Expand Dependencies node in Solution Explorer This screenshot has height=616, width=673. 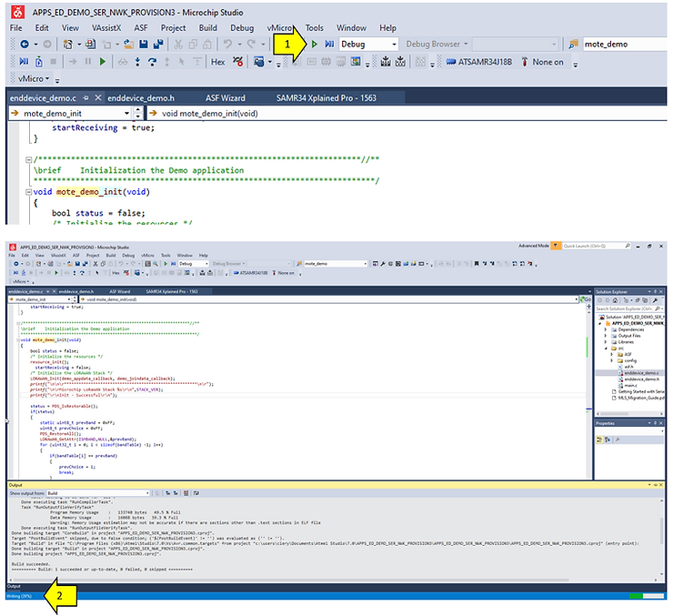click(606, 329)
